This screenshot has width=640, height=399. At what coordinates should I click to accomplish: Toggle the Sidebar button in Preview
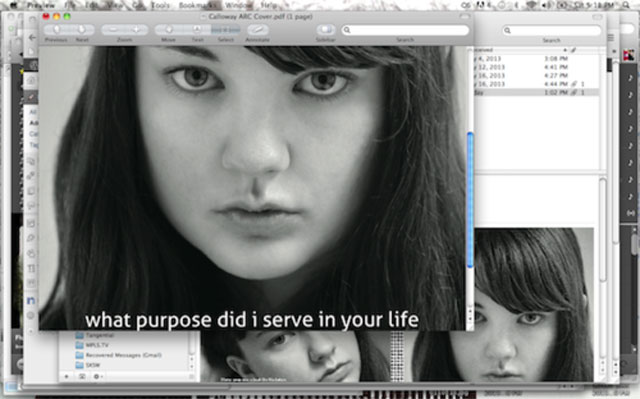coord(325,30)
